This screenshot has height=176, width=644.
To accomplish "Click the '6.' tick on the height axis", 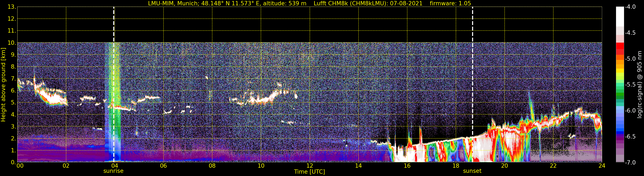I will point(13,91).
